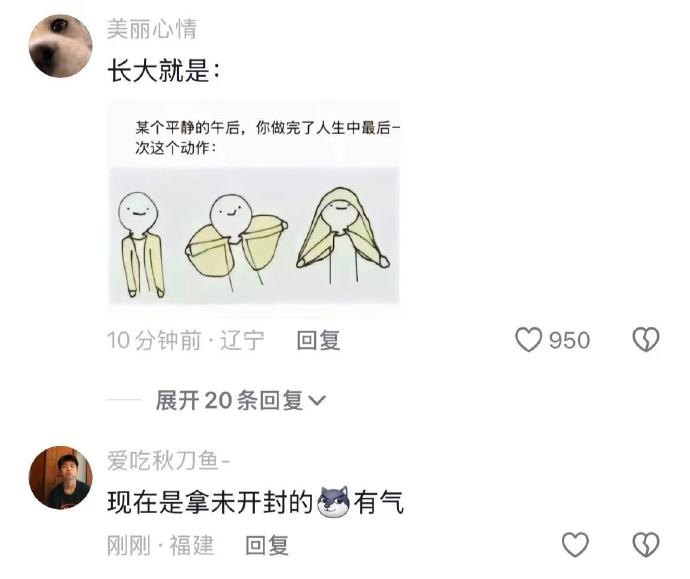Open 爱吃秋刀鱼-'s profile avatar
690x579 pixels.
click(x=60, y=478)
